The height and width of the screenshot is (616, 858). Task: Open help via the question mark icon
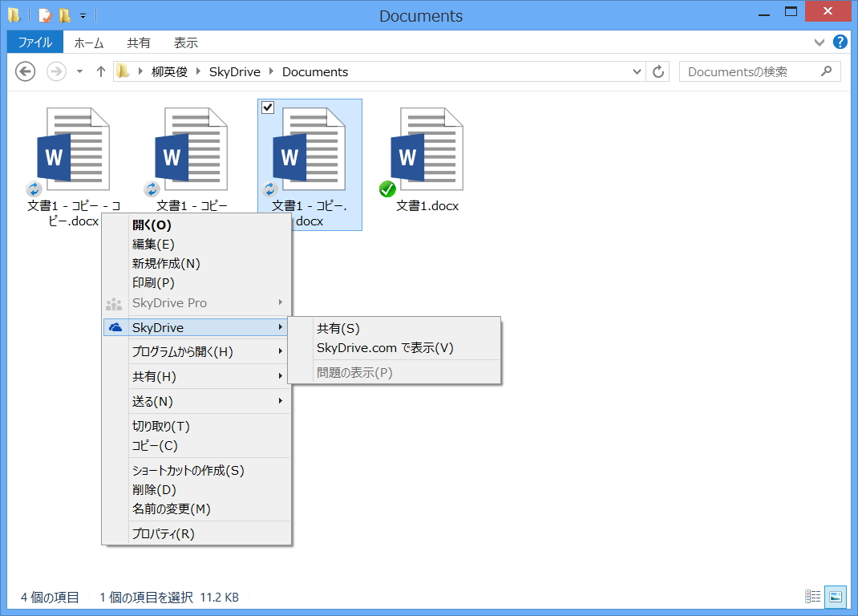(840, 42)
